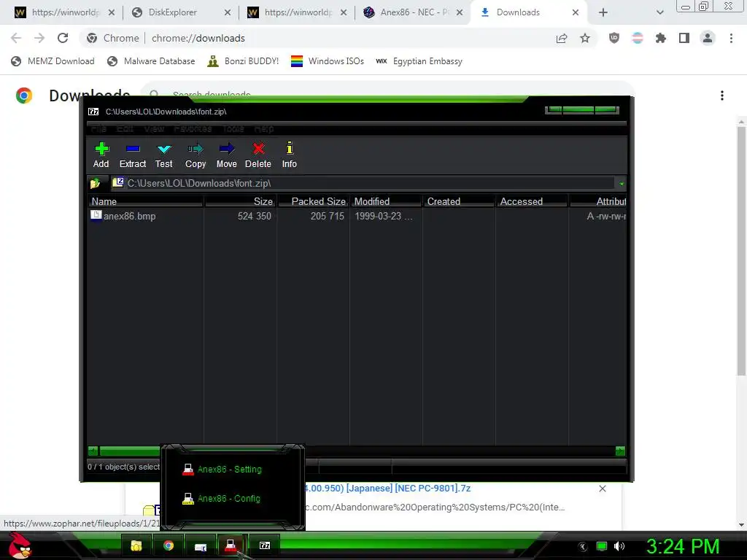This screenshot has height=560, width=747.
Task: Open 7-Zip Help menu
Action: pyautogui.click(x=264, y=128)
